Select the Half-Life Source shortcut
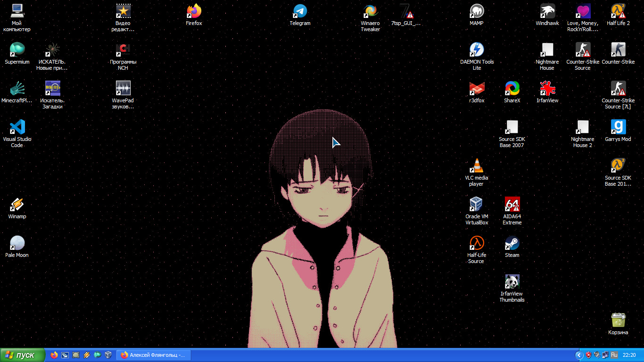 (477, 250)
